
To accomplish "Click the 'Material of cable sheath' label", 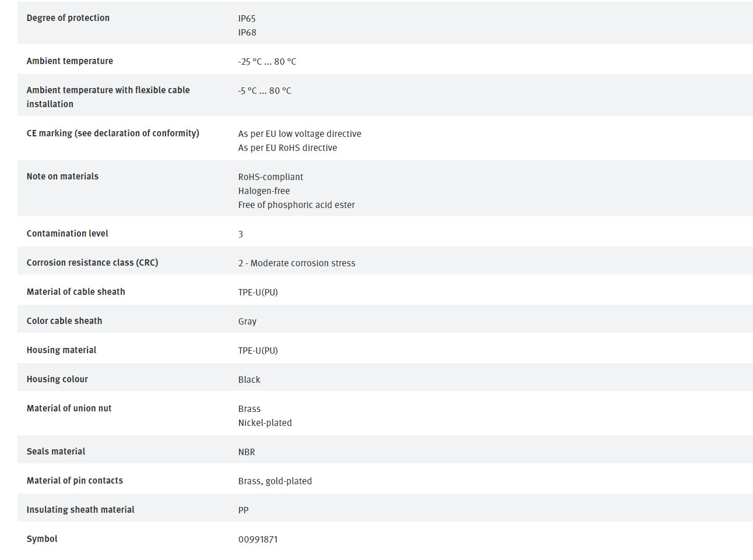I will pos(76,292).
